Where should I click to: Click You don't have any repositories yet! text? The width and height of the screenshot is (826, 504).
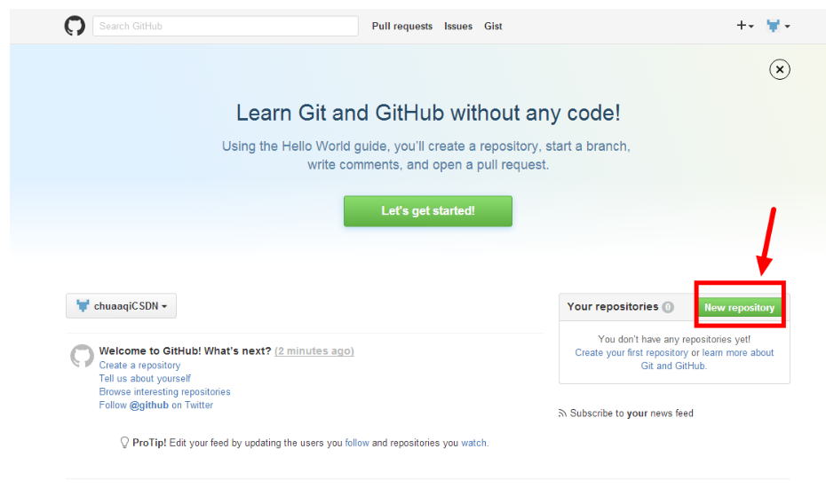coord(674,339)
